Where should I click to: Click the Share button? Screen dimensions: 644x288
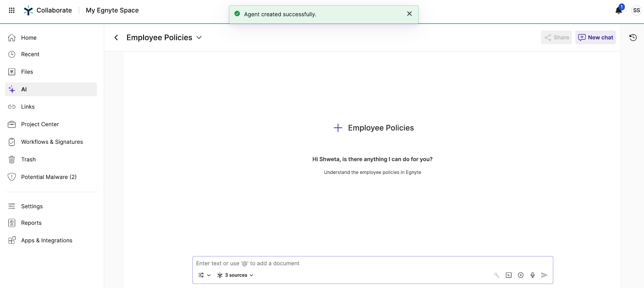tap(556, 37)
